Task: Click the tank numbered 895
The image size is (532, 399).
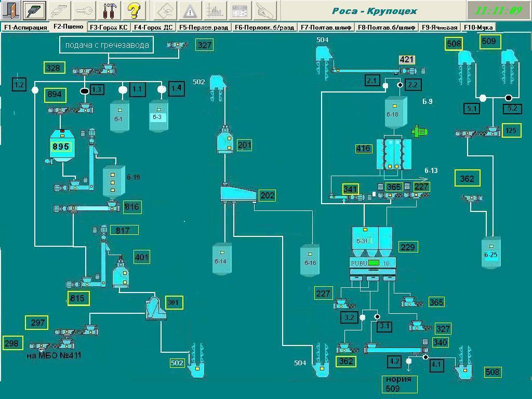Action: pyautogui.click(x=62, y=147)
